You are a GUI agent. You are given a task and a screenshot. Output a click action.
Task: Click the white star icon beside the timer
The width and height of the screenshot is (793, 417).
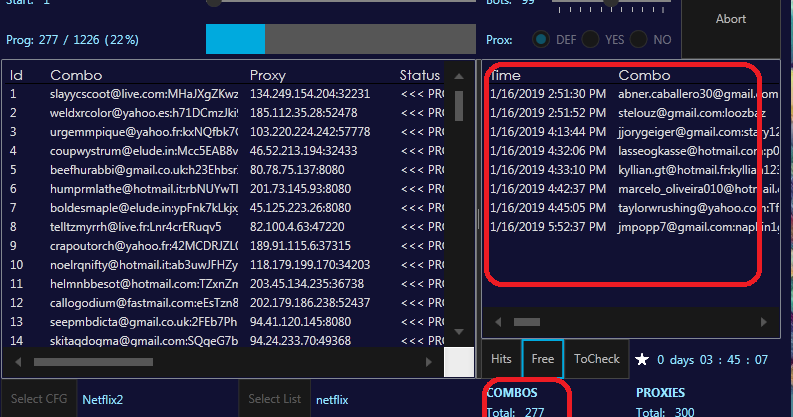pos(642,359)
